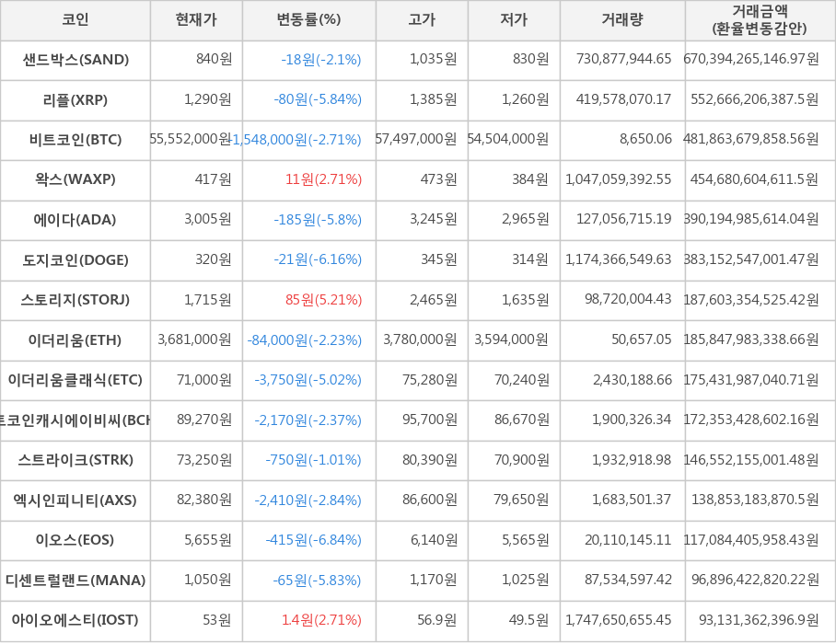
Task: Click the 스트라이크(STRK) coin name
Action: 75,460
